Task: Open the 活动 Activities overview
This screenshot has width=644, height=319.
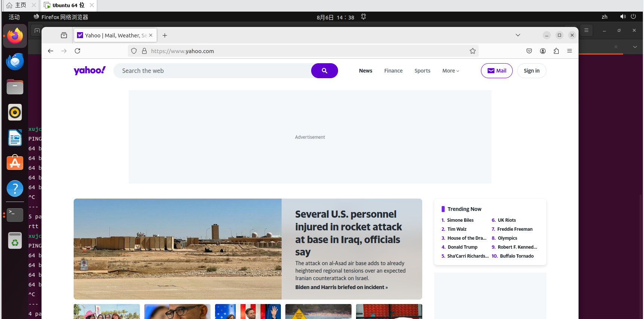Action: pyautogui.click(x=14, y=17)
